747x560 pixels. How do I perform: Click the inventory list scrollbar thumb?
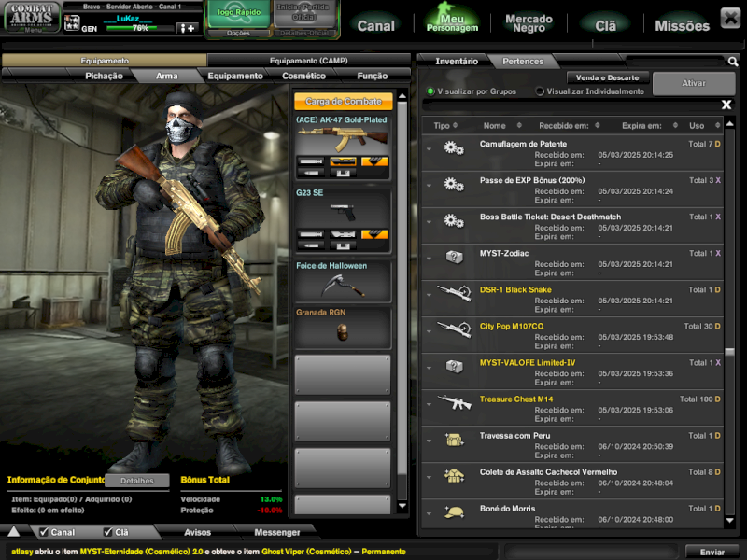click(x=729, y=352)
